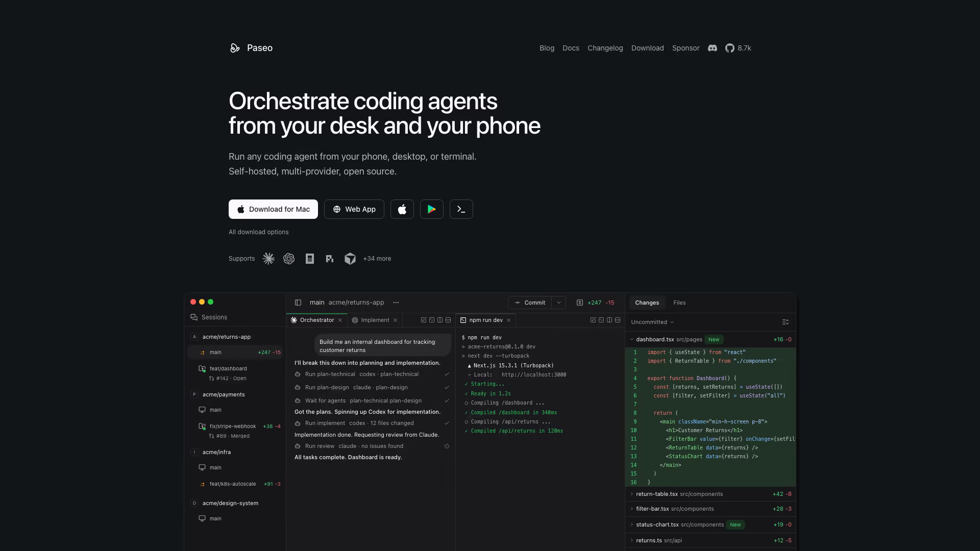Switch to the Changes tab

[x=647, y=303]
